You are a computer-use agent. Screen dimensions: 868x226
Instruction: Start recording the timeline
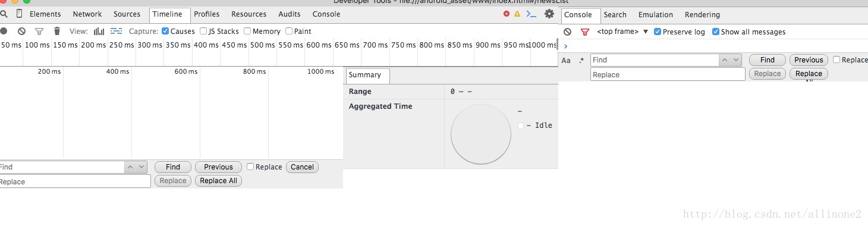pyautogui.click(x=4, y=31)
